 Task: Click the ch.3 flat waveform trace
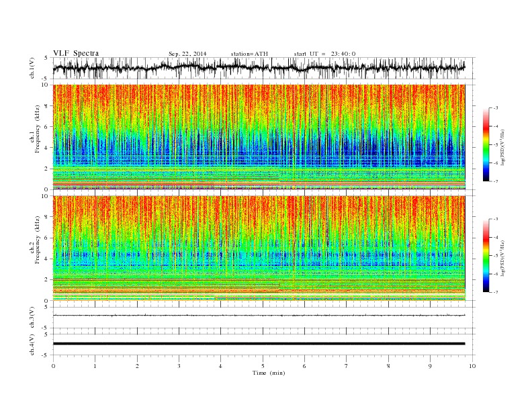[x=259, y=316]
